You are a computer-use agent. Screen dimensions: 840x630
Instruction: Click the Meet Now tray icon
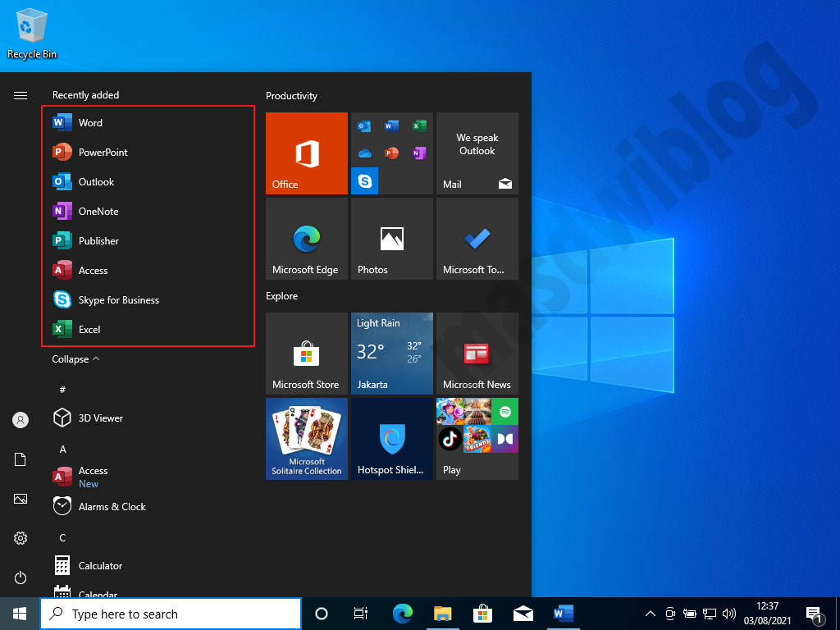pos(669,614)
